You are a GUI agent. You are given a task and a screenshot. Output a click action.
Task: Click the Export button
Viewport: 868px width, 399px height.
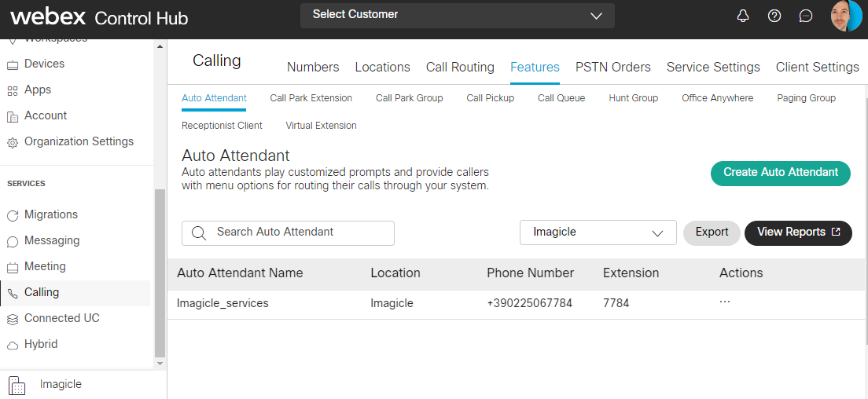point(712,232)
